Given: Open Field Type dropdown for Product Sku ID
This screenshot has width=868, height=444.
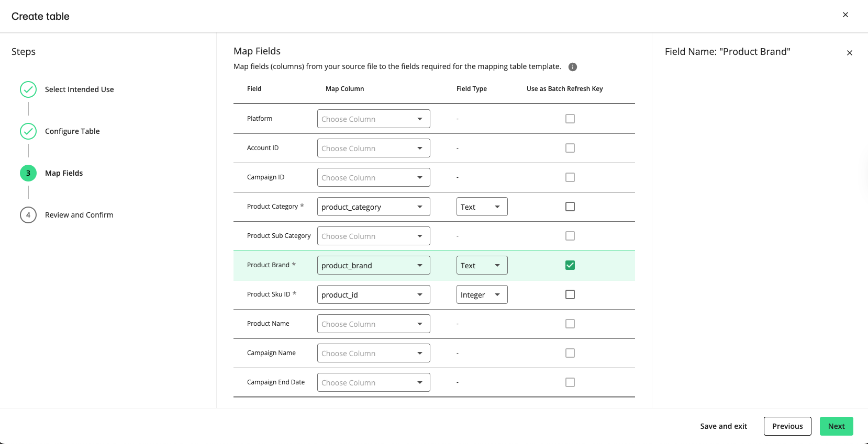Looking at the screenshot, I should point(482,294).
